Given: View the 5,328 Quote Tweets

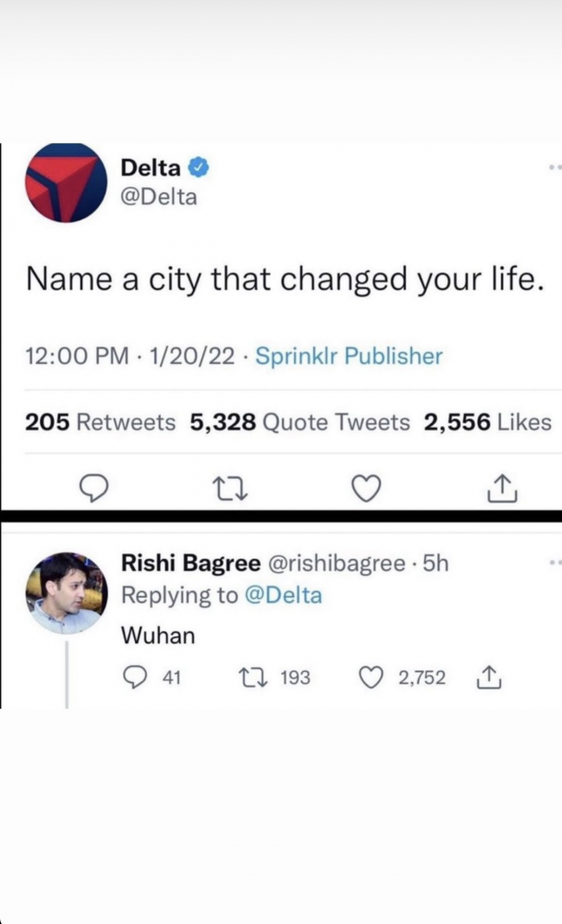Looking at the screenshot, I should pyautogui.click(x=299, y=422).
